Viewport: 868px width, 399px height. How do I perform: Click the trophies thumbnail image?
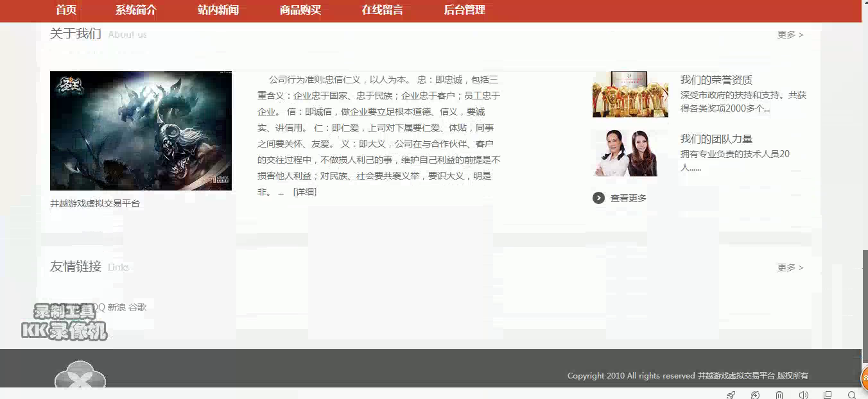point(630,94)
